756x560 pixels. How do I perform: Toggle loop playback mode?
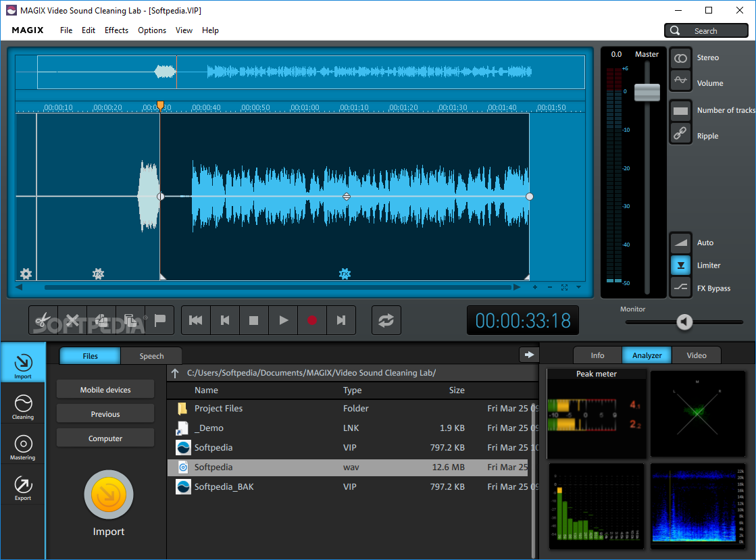click(386, 320)
